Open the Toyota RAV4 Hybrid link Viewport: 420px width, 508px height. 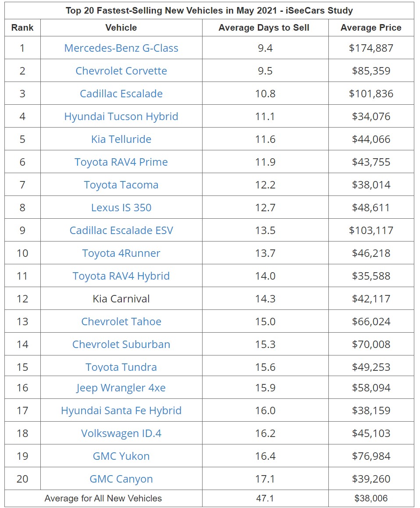pyautogui.click(x=121, y=276)
